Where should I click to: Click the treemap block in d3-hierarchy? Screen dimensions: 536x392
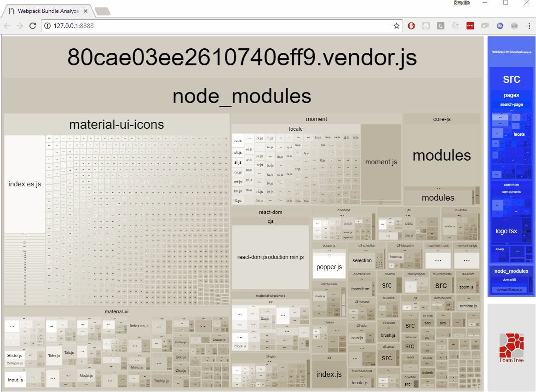coord(396,257)
